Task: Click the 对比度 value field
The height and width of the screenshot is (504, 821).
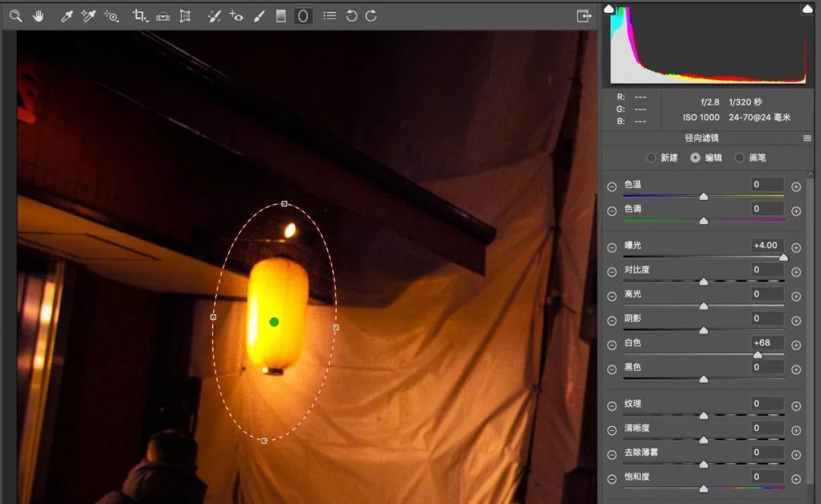Action: pos(767,270)
